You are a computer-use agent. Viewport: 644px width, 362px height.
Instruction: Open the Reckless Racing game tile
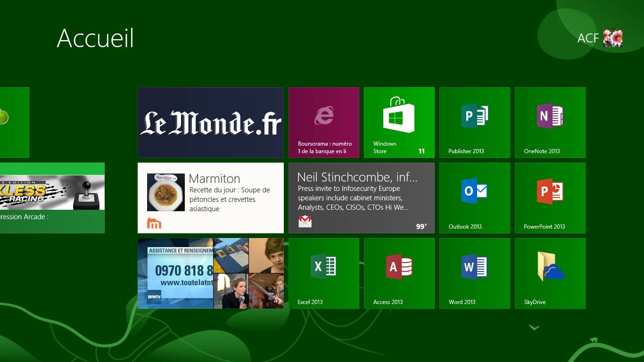(52, 198)
